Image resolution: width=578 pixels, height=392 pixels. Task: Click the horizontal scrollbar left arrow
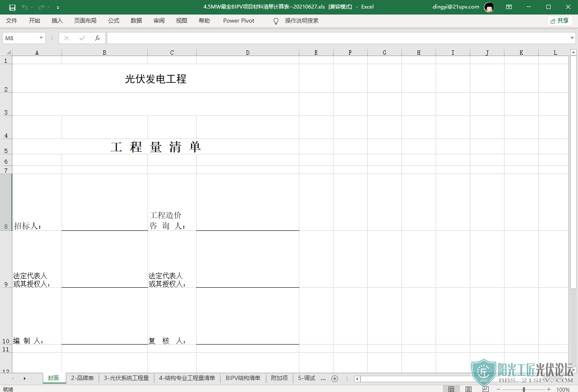tap(357, 379)
